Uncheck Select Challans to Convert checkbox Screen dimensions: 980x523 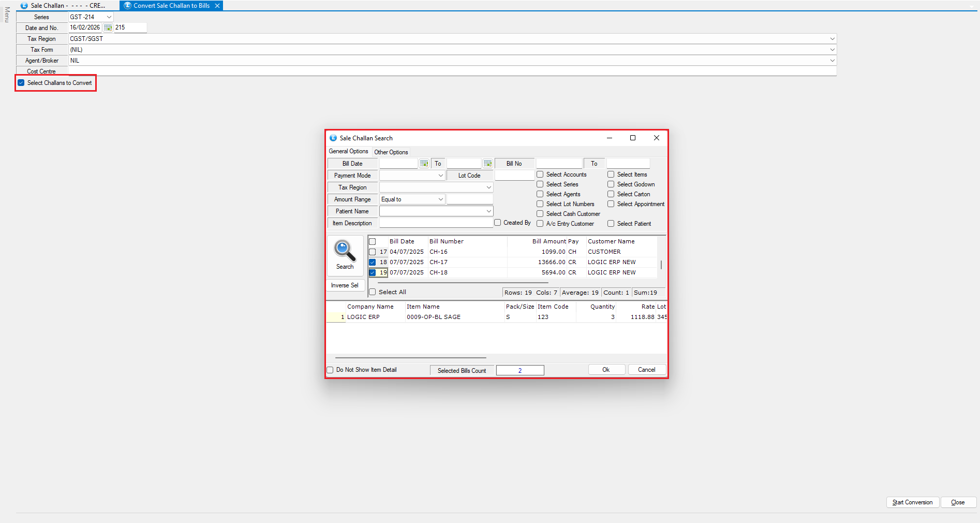21,83
